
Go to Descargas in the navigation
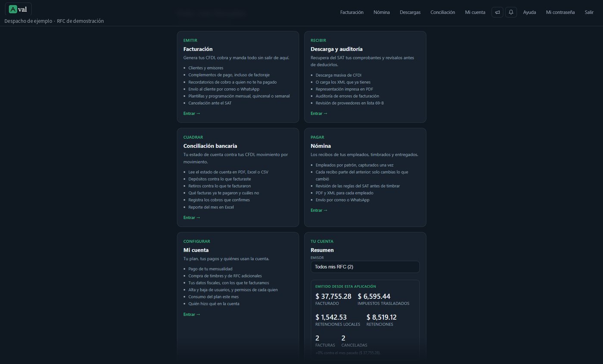[410, 12]
